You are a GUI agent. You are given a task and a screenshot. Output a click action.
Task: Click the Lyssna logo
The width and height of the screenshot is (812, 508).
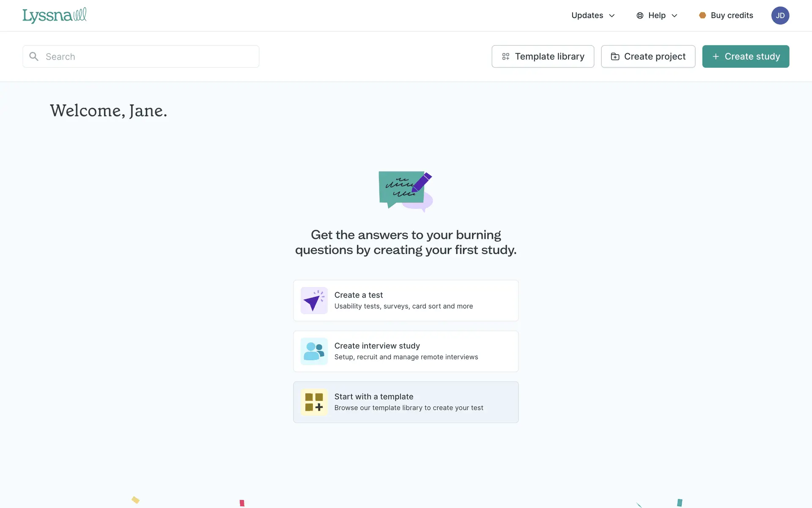point(54,15)
